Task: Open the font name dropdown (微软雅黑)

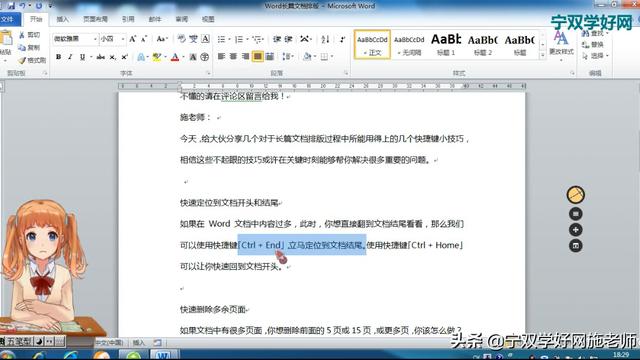Action: [95, 39]
